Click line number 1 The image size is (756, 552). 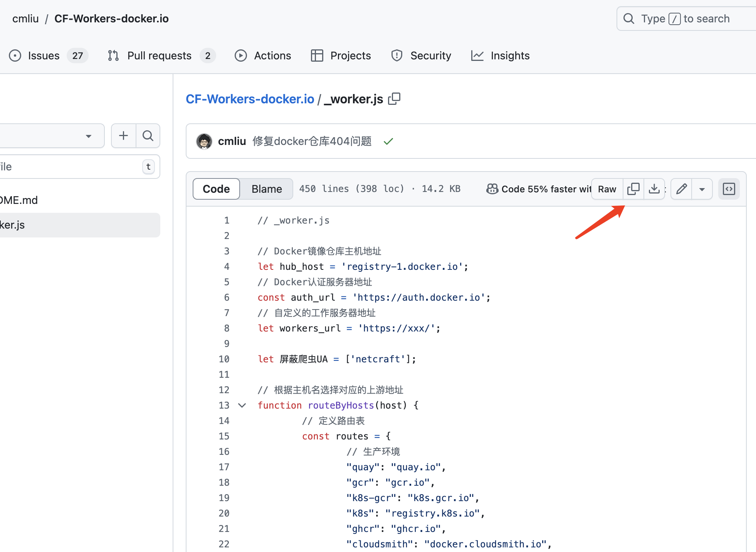(x=227, y=220)
